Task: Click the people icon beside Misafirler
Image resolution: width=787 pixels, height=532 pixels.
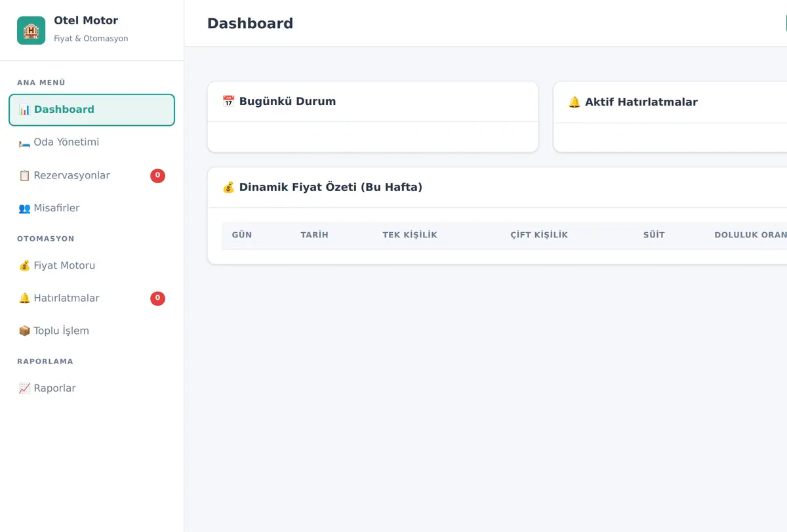Action: tap(24, 209)
